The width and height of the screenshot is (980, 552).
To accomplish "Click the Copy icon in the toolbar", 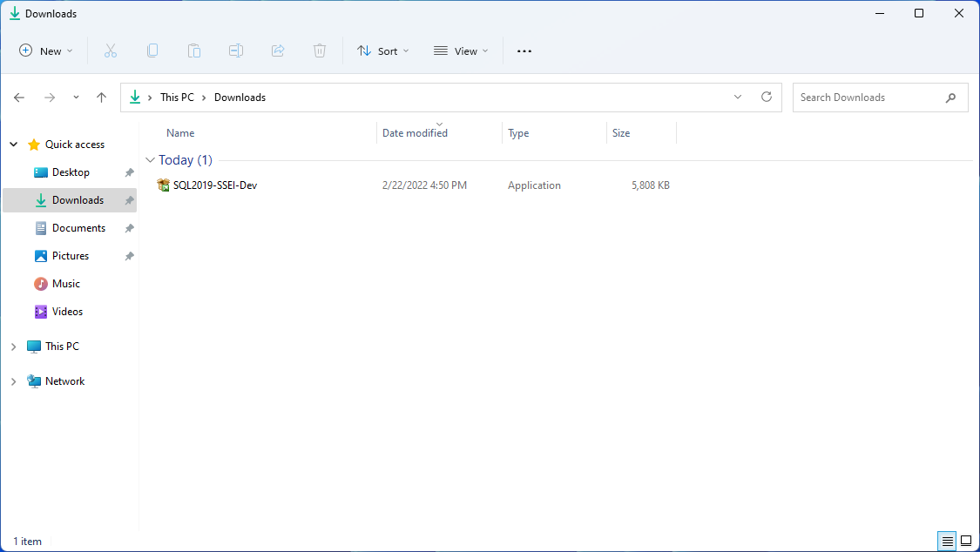I will [x=152, y=50].
